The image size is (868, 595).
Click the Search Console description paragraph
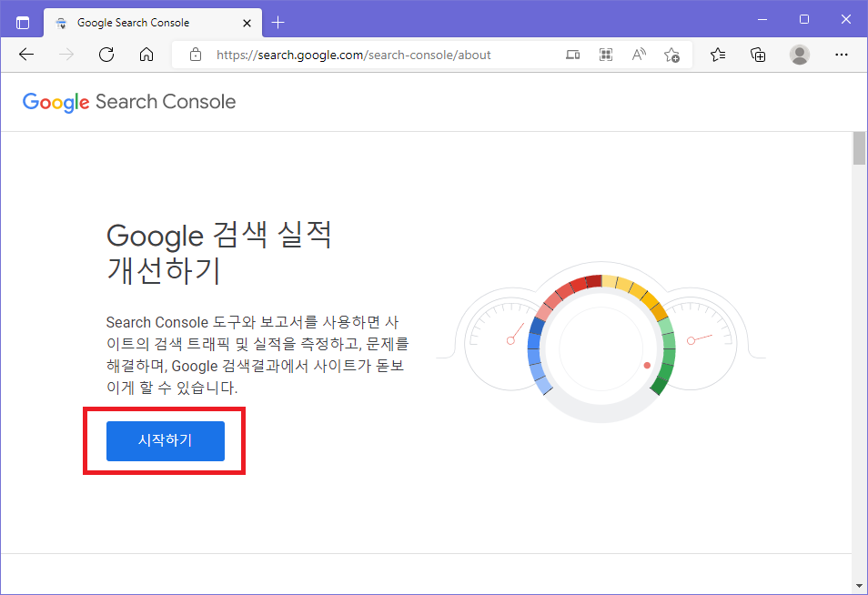[x=257, y=355]
